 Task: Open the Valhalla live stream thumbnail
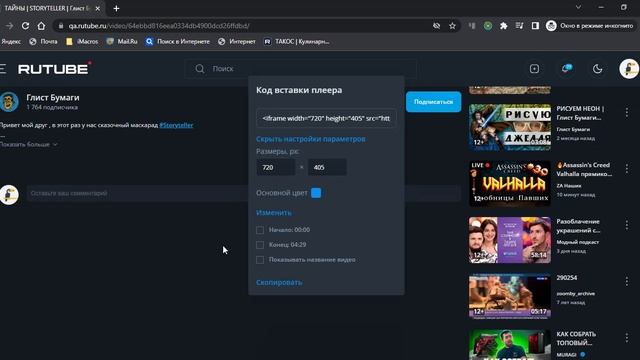pos(510,184)
